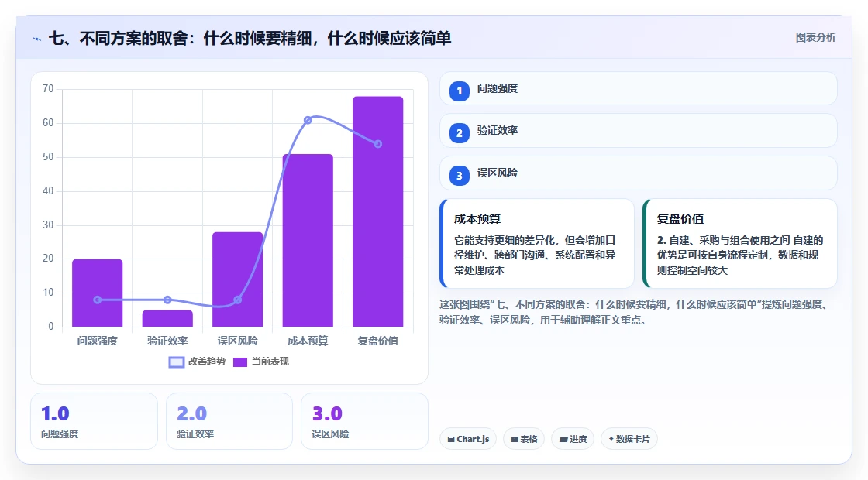
Task: Click the trend line point over 验证效率
Action: [167, 300]
